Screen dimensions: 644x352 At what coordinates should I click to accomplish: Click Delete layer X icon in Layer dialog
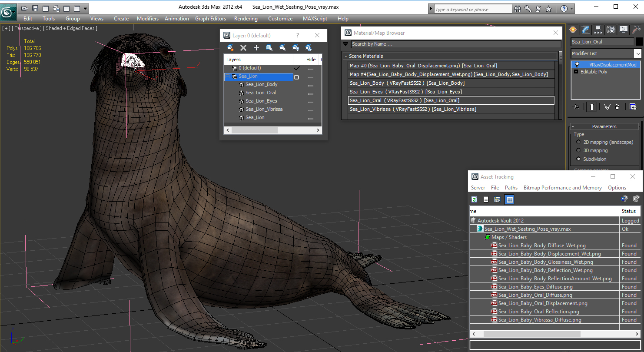click(x=243, y=48)
